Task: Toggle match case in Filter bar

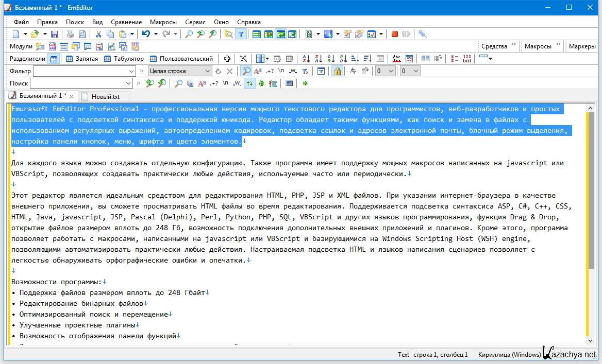Action: click(258, 71)
